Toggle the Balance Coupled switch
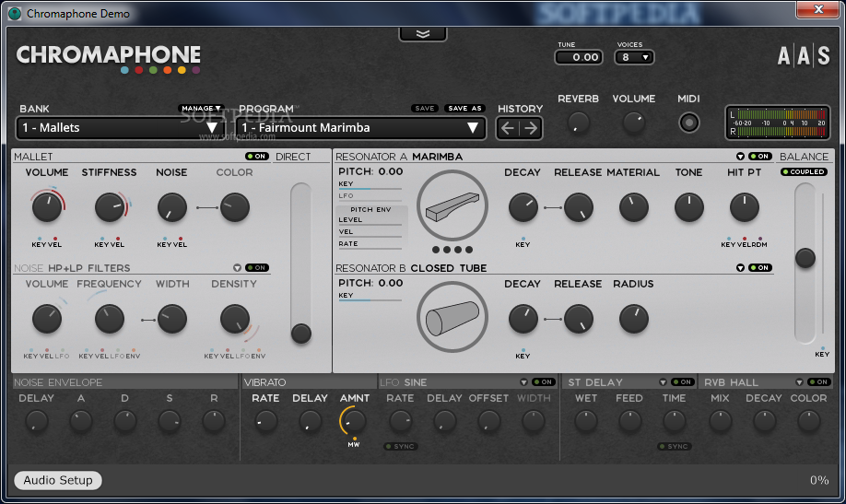 804,171
